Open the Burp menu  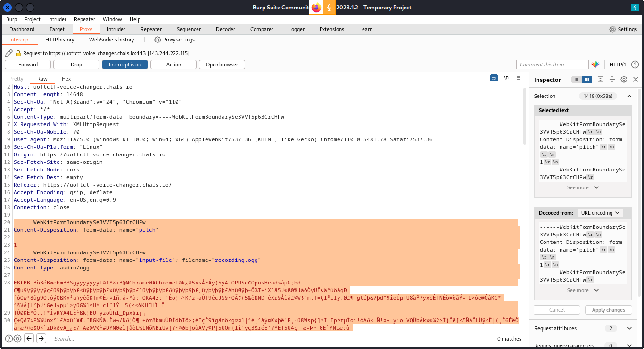(x=11, y=19)
